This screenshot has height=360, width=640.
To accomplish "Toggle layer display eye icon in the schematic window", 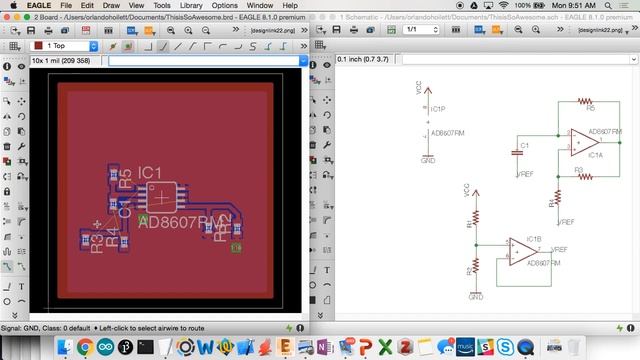I will 327,65.
